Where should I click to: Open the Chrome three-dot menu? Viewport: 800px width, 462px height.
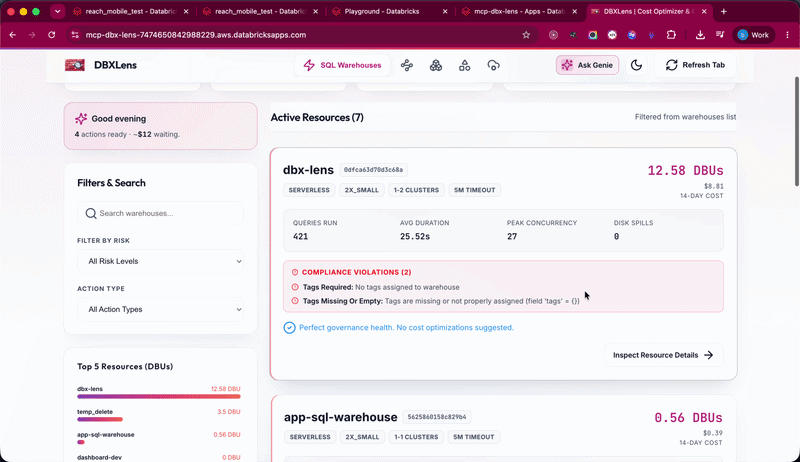coord(787,35)
